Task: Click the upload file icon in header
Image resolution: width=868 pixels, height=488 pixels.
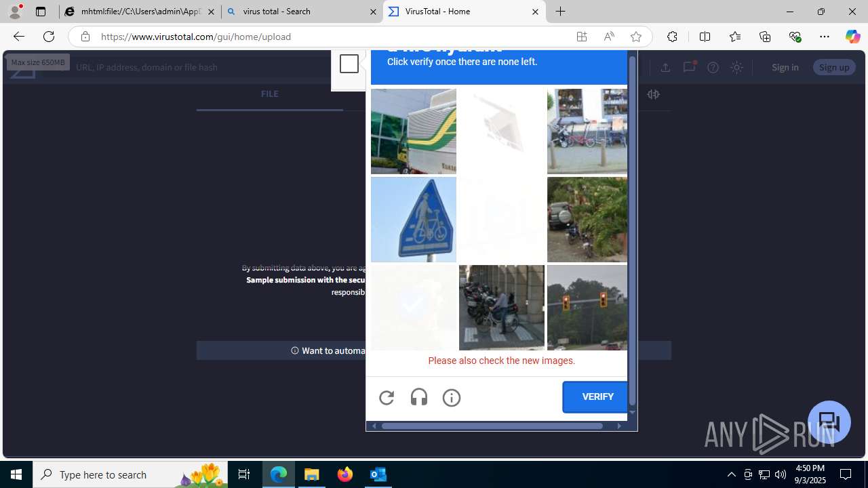Action: point(665,67)
